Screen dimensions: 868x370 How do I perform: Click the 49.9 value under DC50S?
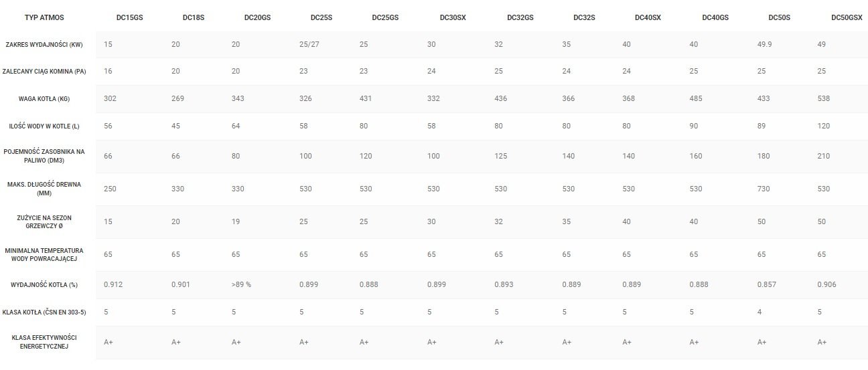[764, 44]
